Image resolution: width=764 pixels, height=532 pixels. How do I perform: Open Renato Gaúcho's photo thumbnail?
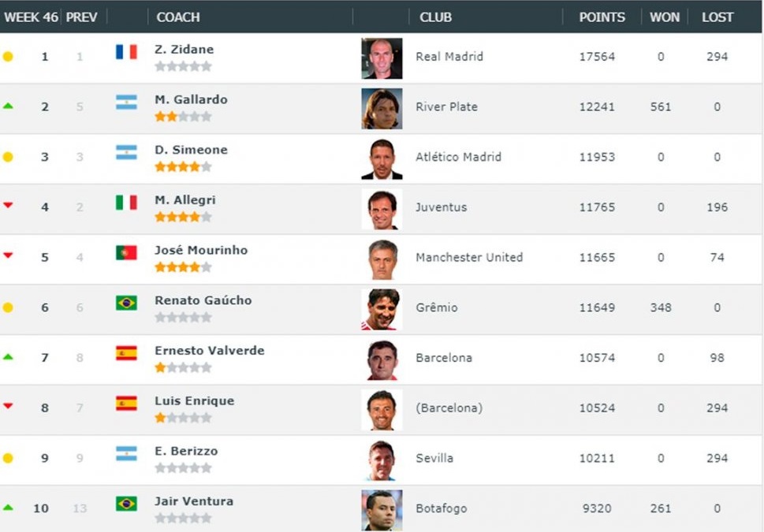(x=382, y=310)
